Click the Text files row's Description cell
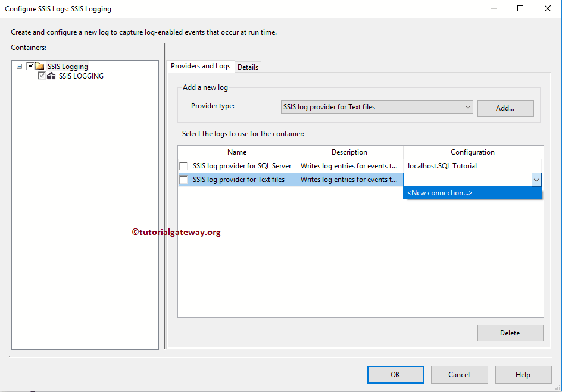Screen dimensions: 562x392 point(349,180)
